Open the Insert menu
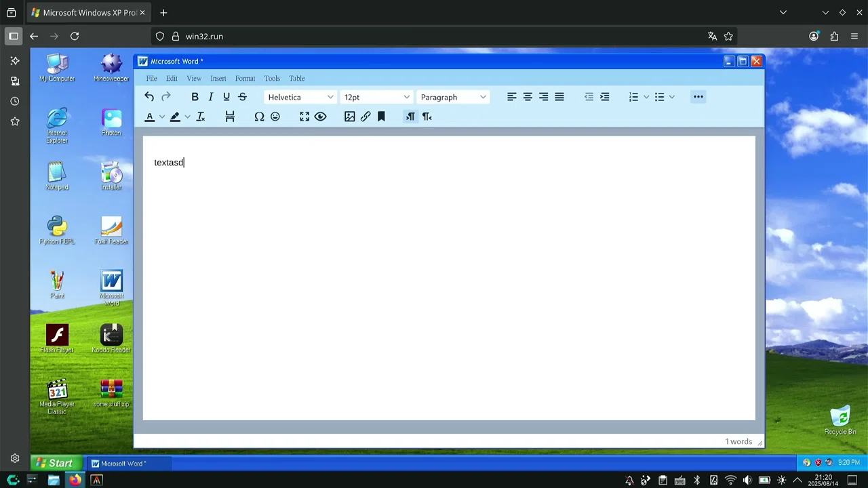This screenshot has width=868, height=488. (x=218, y=79)
